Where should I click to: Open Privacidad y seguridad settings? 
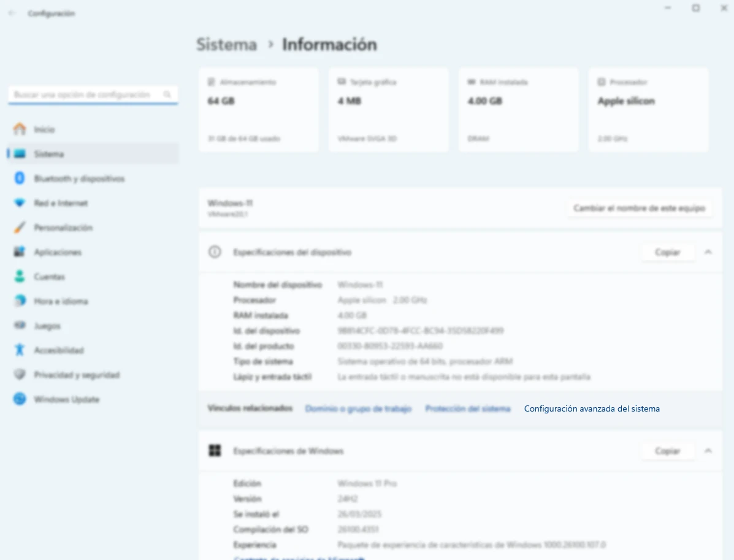click(x=77, y=375)
